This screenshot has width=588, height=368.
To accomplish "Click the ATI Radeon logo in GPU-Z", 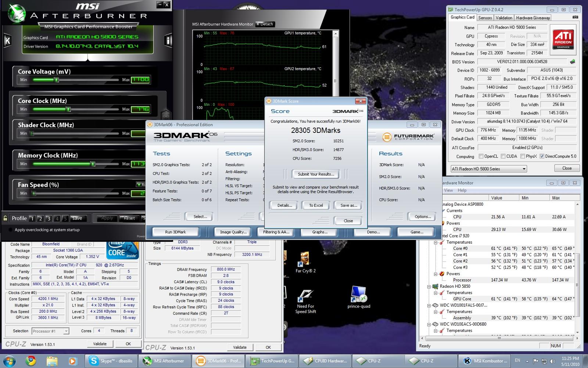I will tap(563, 39).
